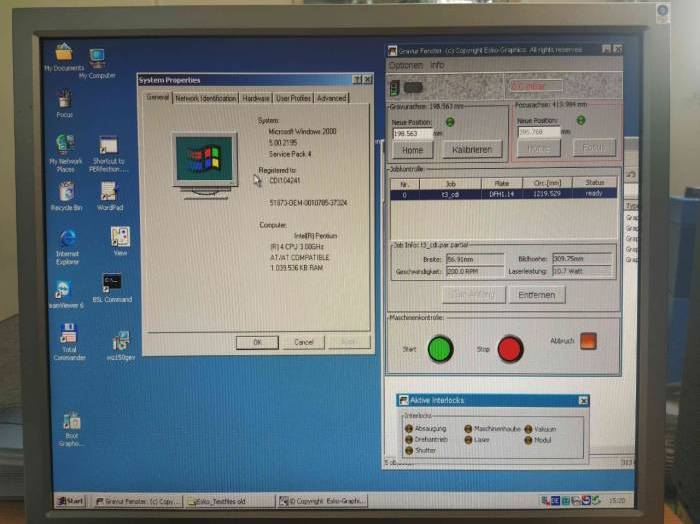Click the Bildhoehe value field
Screen dimensions: 700x524
click(582, 258)
